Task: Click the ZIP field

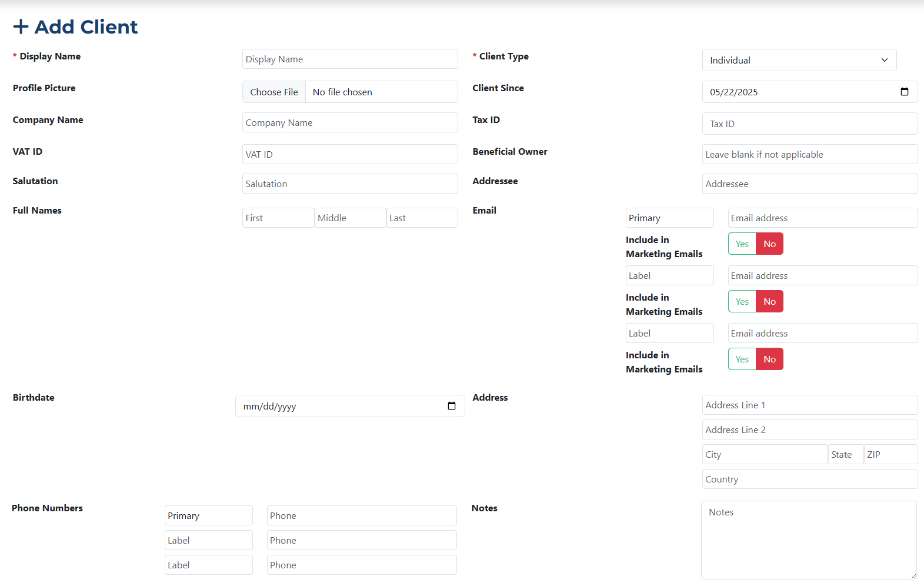Action: [x=891, y=454]
